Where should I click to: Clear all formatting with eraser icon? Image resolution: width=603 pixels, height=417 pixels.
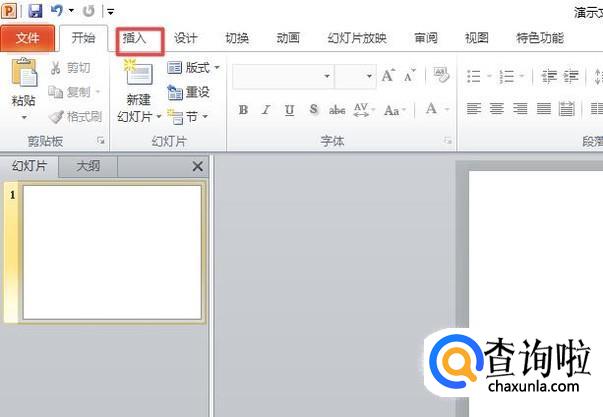coord(441,75)
